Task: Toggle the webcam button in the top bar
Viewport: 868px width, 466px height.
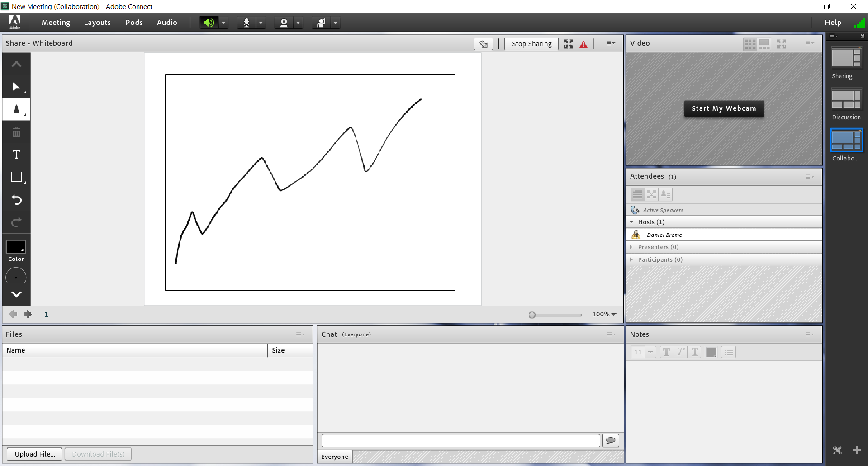Action: pyautogui.click(x=284, y=23)
